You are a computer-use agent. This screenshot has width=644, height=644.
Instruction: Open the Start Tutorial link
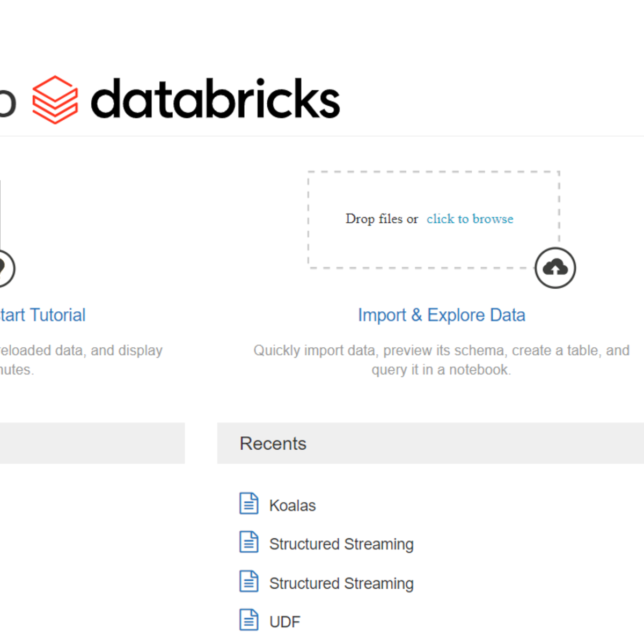[42, 315]
